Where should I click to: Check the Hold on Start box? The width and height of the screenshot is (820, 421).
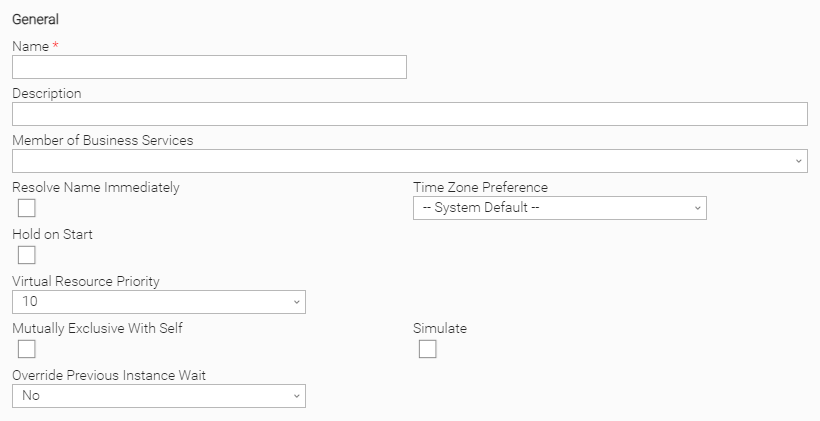(x=27, y=255)
